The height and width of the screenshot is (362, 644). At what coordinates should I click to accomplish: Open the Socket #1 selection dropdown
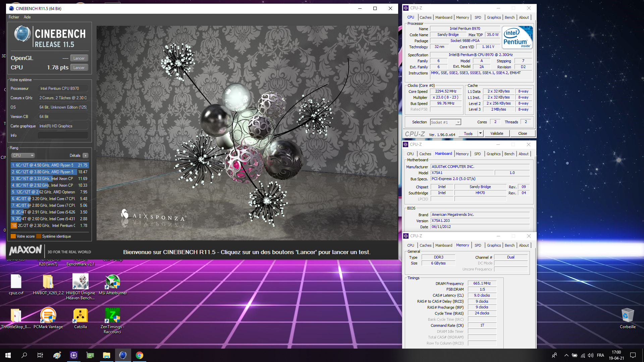coord(445,122)
